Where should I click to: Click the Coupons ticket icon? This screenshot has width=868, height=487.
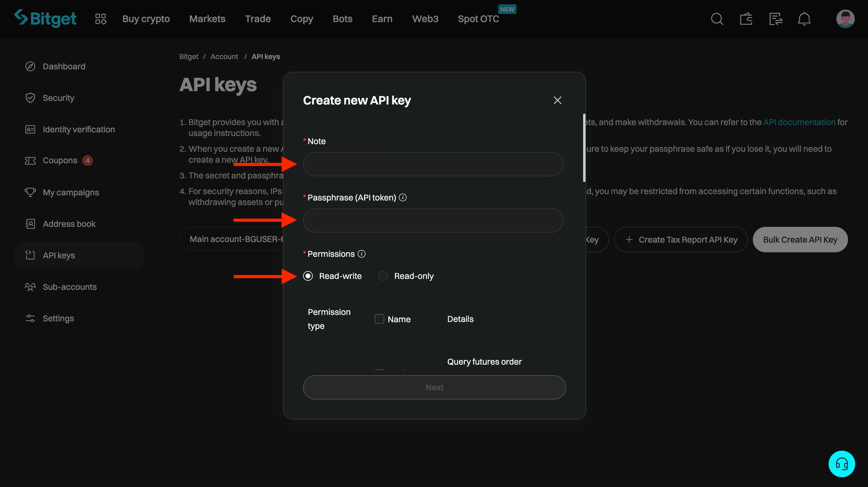point(30,160)
